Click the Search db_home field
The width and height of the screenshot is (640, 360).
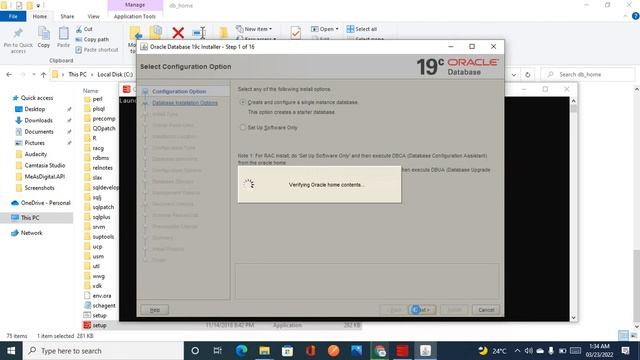click(x=588, y=75)
